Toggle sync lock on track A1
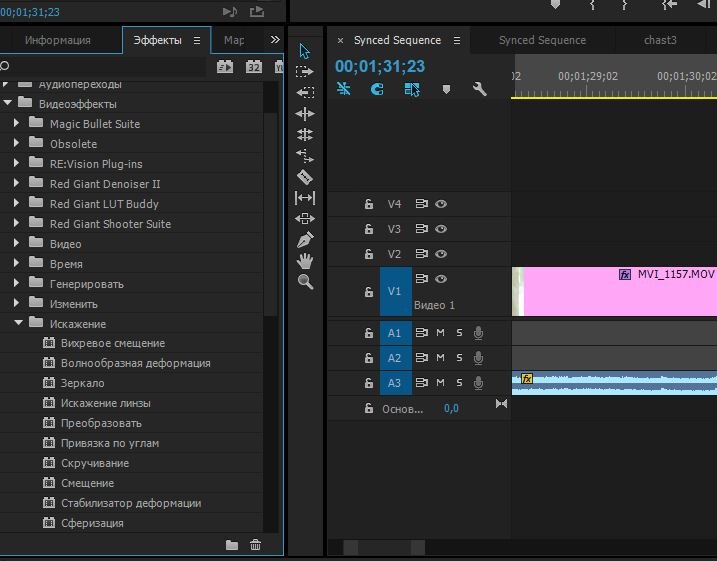The image size is (717, 561). point(421,332)
